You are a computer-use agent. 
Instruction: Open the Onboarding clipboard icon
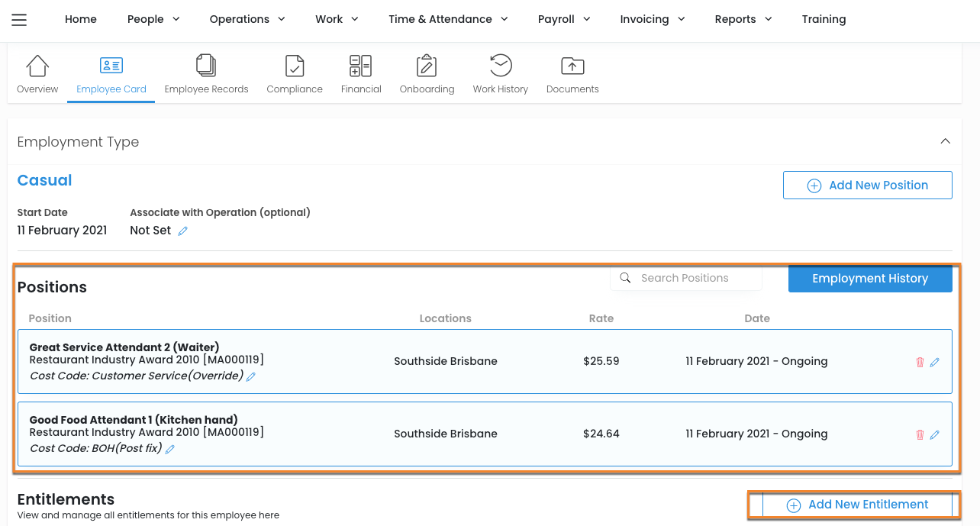tap(427, 66)
